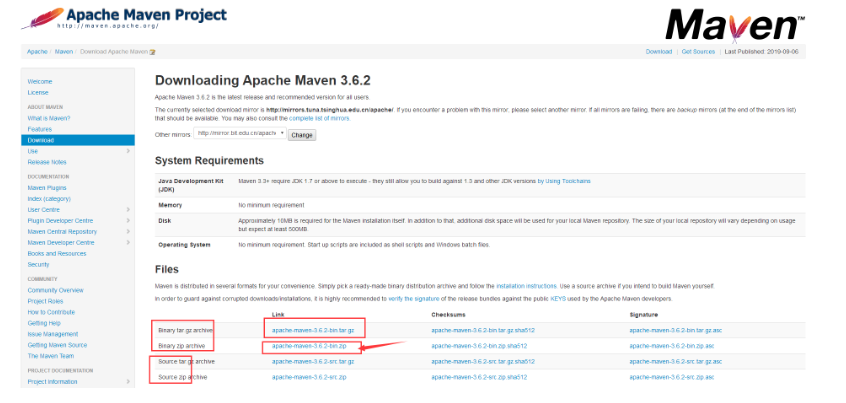This screenshot has width=846, height=403.
Task: Click the Get Sources link
Action: click(x=698, y=52)
